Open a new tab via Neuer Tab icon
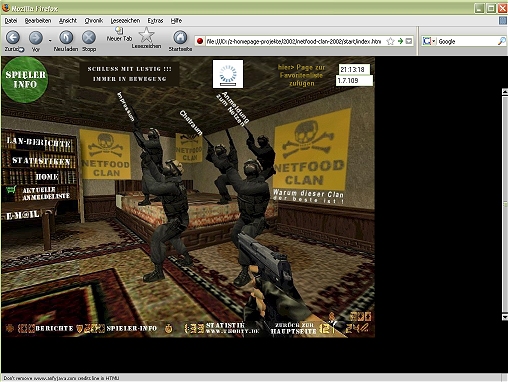The width and height of the screenshot is (508, 382). click(x=119, y=30)
